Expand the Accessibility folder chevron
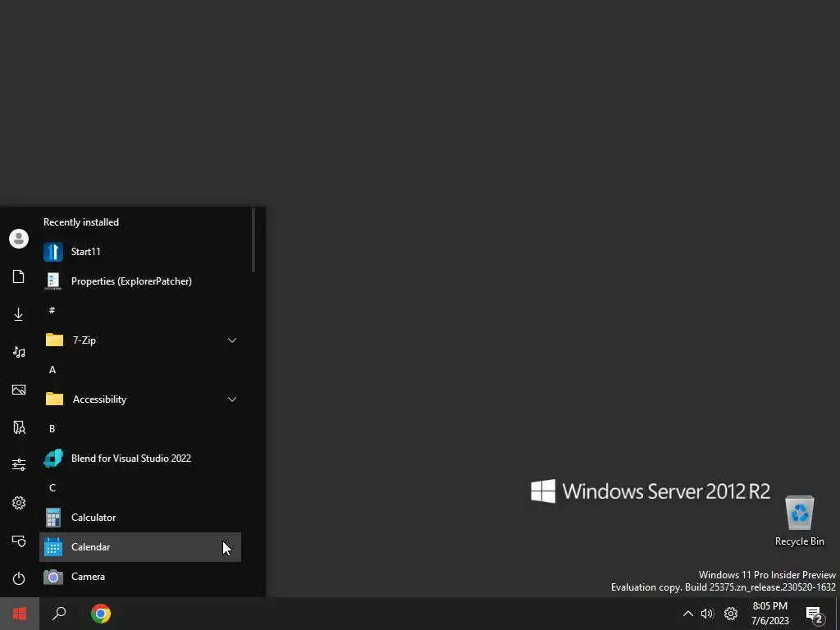The image size is (840, 630). (x=232, y=399)
